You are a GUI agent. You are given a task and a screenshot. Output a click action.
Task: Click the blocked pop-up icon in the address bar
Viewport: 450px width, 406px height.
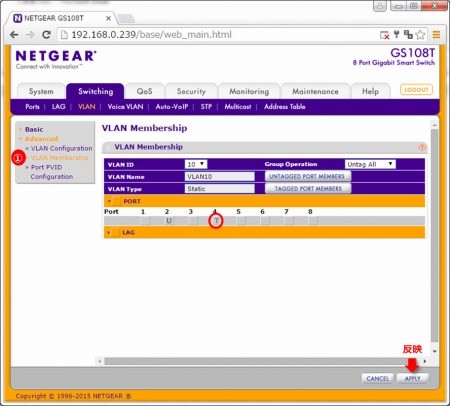[x=384, y=35]
